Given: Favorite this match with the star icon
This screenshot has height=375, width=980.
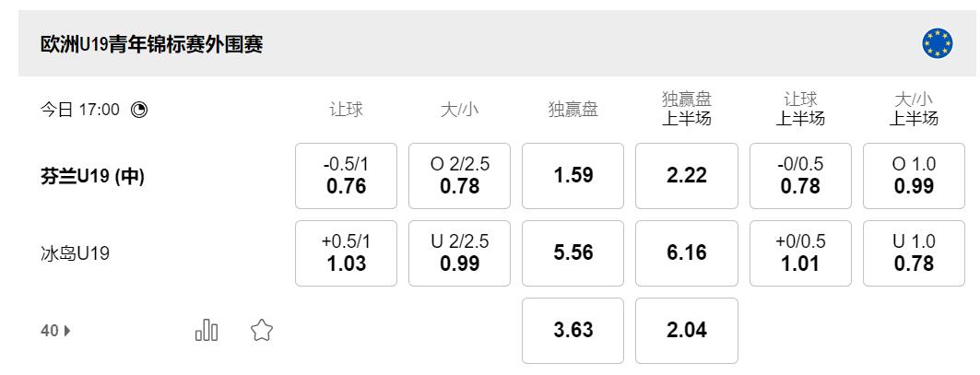Looking at the screenshot, I should (262, 330).
